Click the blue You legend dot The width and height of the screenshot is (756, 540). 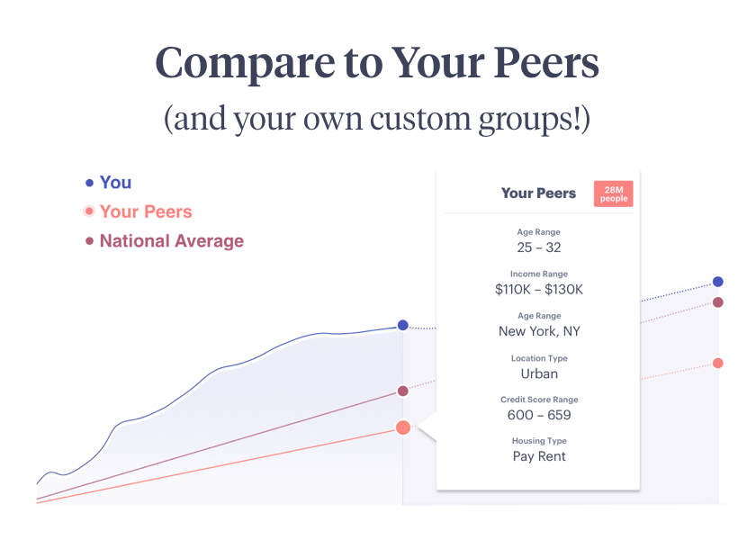pos(89,183)
